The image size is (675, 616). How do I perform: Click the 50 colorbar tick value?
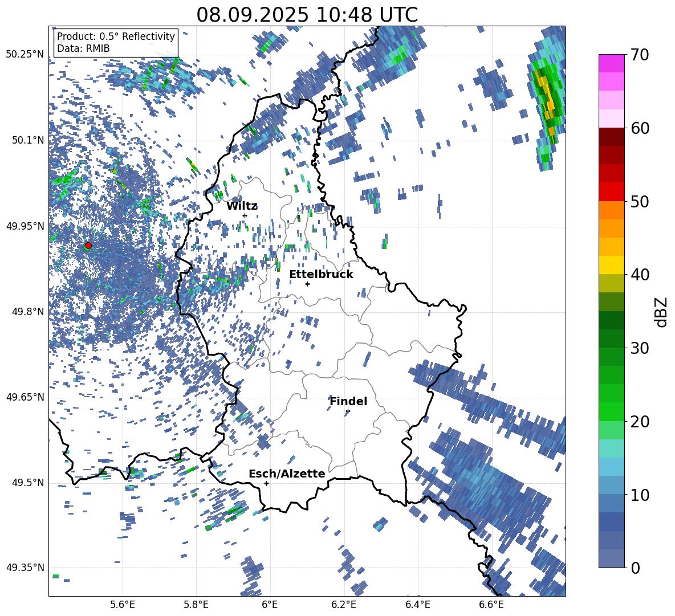pos(640,202)
